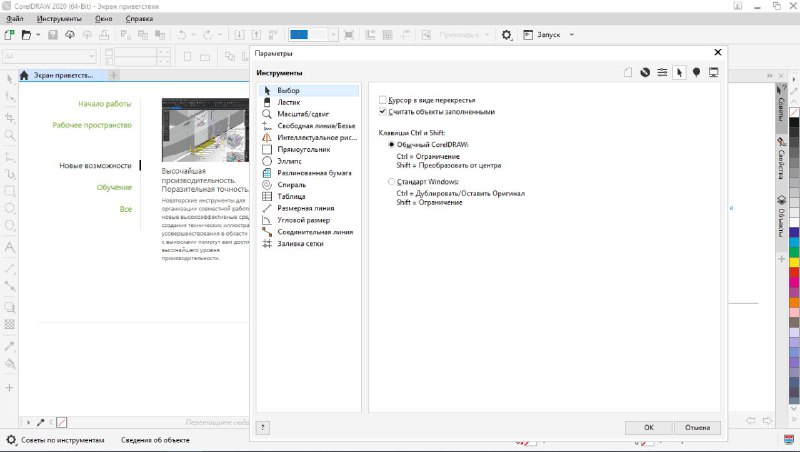Open the zoom level dropdown
Viewport: 800px width, 452px height.
pyautogui.click(x=333, y=35)
